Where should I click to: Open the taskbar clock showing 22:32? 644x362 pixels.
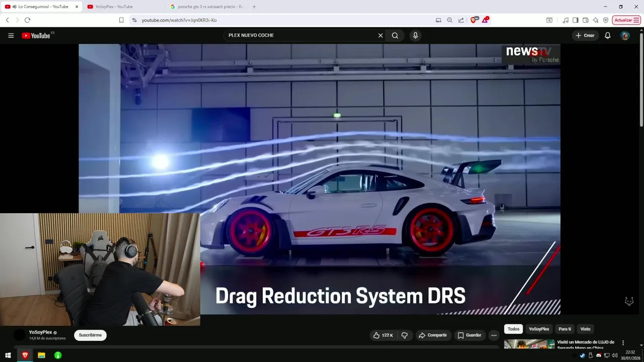(630, 355)
